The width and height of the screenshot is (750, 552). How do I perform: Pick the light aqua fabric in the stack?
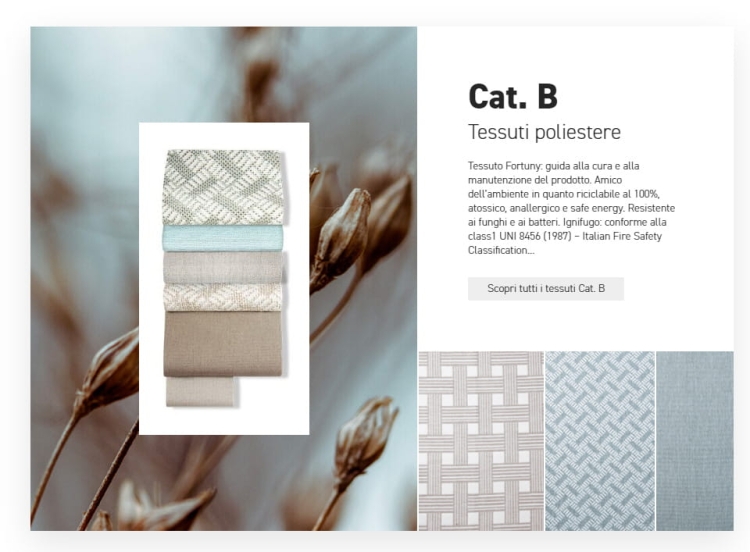click(223, 238)
